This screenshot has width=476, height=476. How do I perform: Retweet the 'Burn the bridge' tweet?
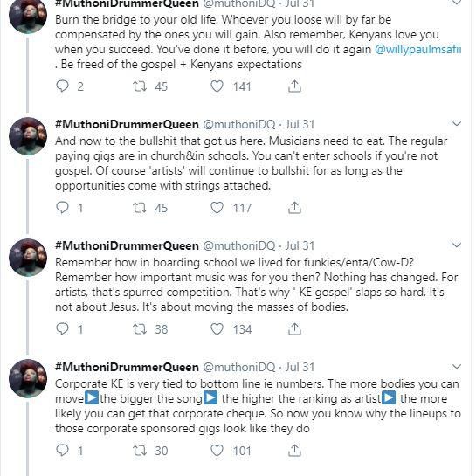pyautogui.click(x=140, y=86)
